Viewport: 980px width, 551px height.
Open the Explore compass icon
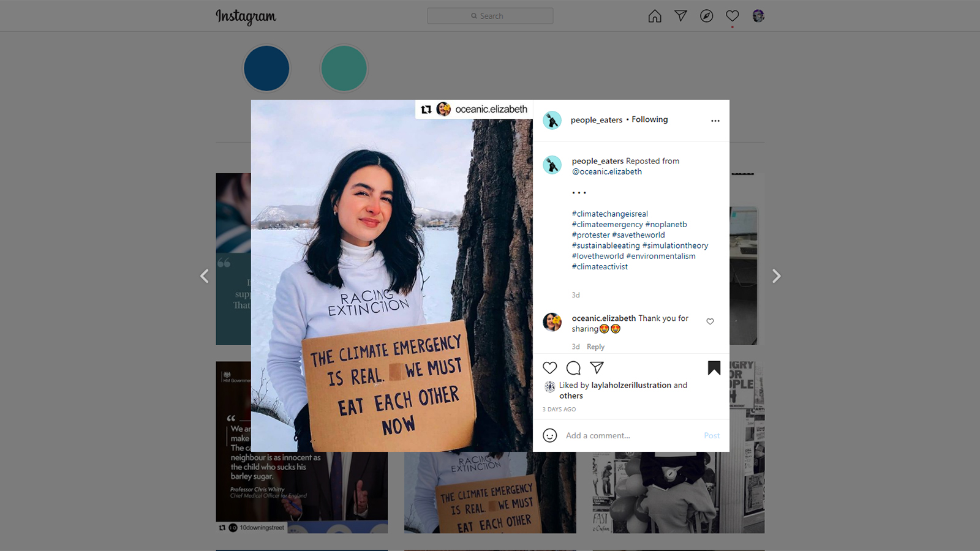[706, 16]
